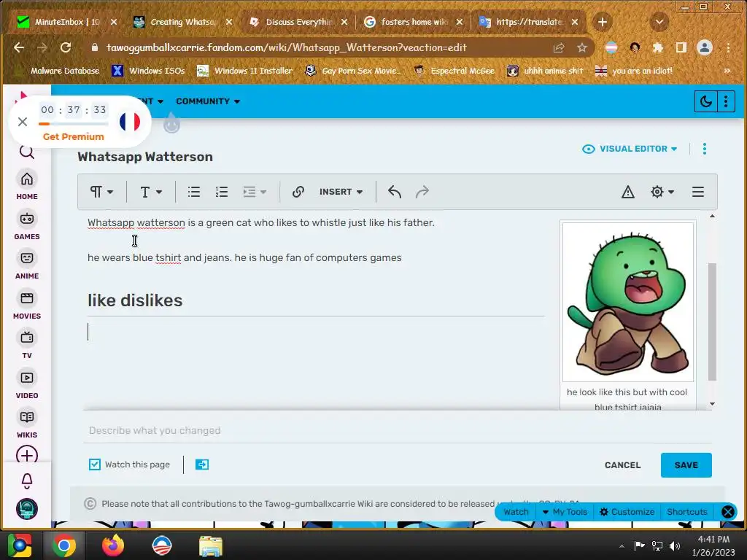Viewport: 747px width, 560px height.
Task: Expand the COMMUNITY menu
Action: click(208, 101)
